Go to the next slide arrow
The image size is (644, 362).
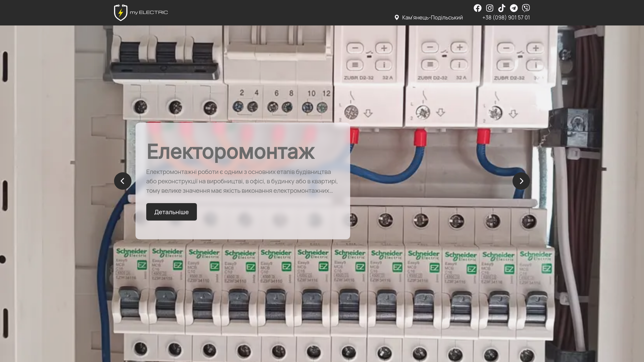(x=521, y=181)
